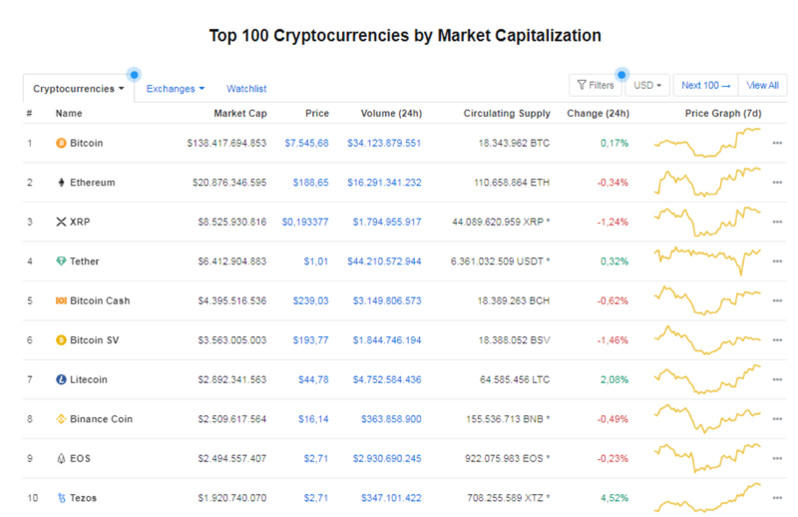Expand the Exchanges dropdown menu
The image size is (798, 517).
point(175,89)
